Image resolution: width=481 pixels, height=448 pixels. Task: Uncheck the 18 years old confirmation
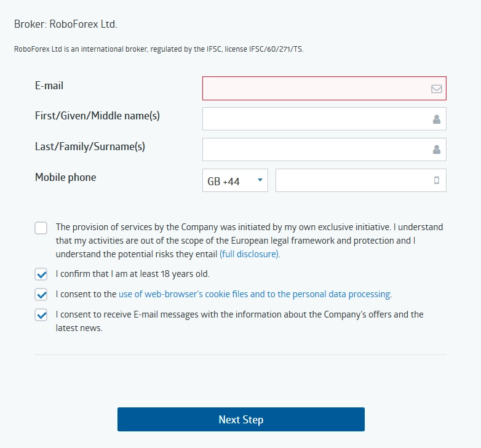[41, 274]
